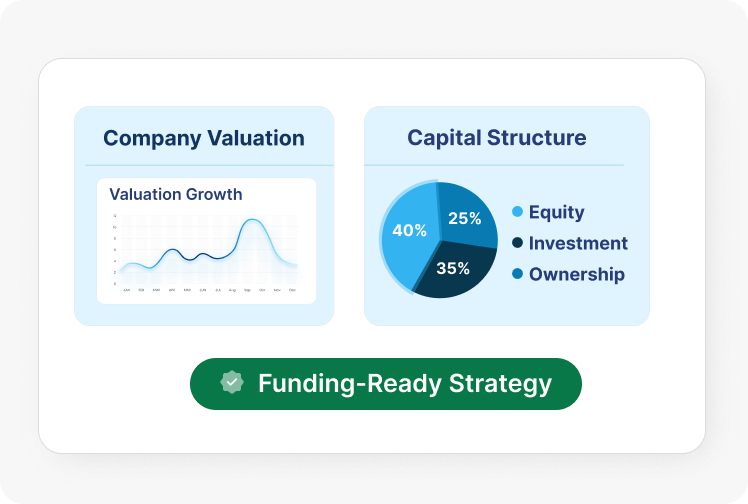Click the April bump on the valuation curve
Viewport: 748px width, 504px height.
pos(172,250)
